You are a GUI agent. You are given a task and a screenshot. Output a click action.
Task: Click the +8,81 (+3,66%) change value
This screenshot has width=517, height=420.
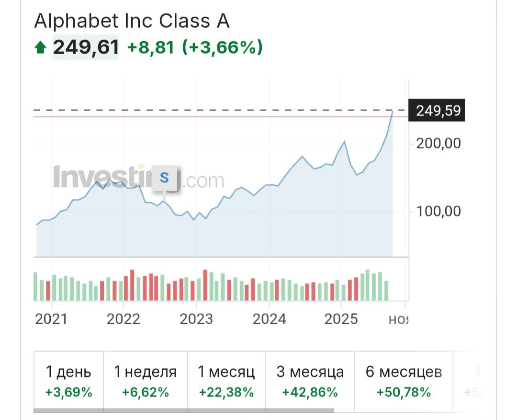click(x=195, y=47)
